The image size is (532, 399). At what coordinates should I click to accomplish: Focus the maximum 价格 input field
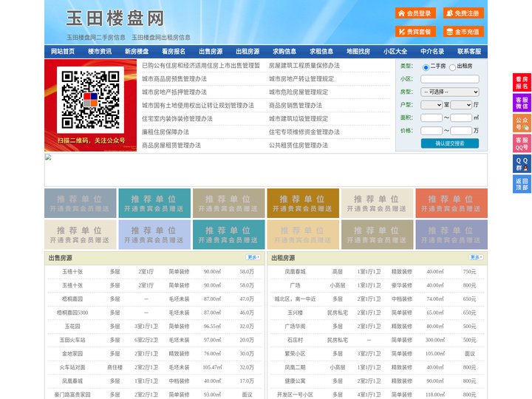[x=461, y=131]
